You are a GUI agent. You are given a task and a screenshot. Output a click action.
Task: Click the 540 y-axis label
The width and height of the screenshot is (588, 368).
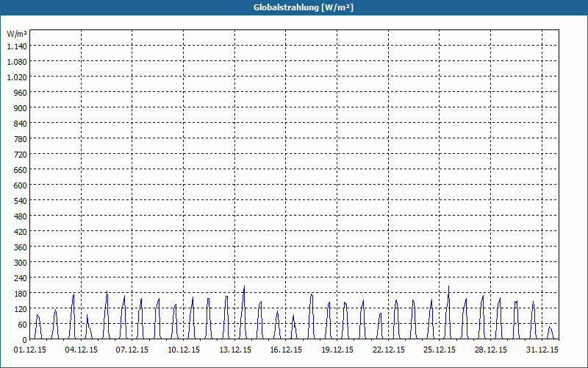point(21,201)
